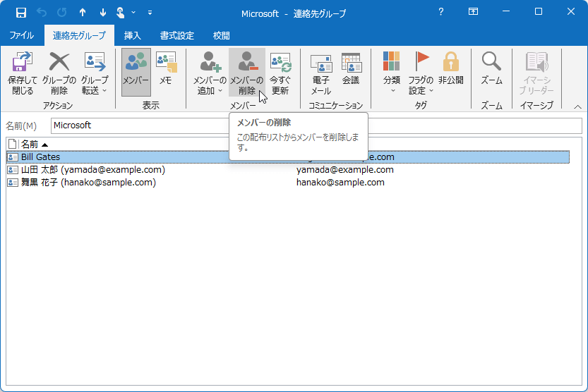Click the 名前 group name field
The width and height of the screenshot is (588, 392).
[x=316, y=125]
